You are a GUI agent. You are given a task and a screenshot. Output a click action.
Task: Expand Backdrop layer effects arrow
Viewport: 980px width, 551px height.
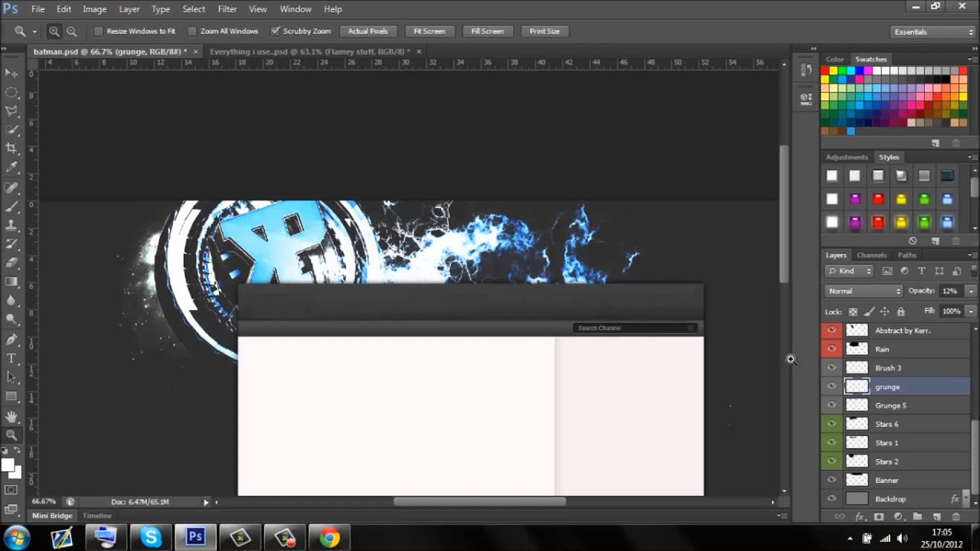967,499
